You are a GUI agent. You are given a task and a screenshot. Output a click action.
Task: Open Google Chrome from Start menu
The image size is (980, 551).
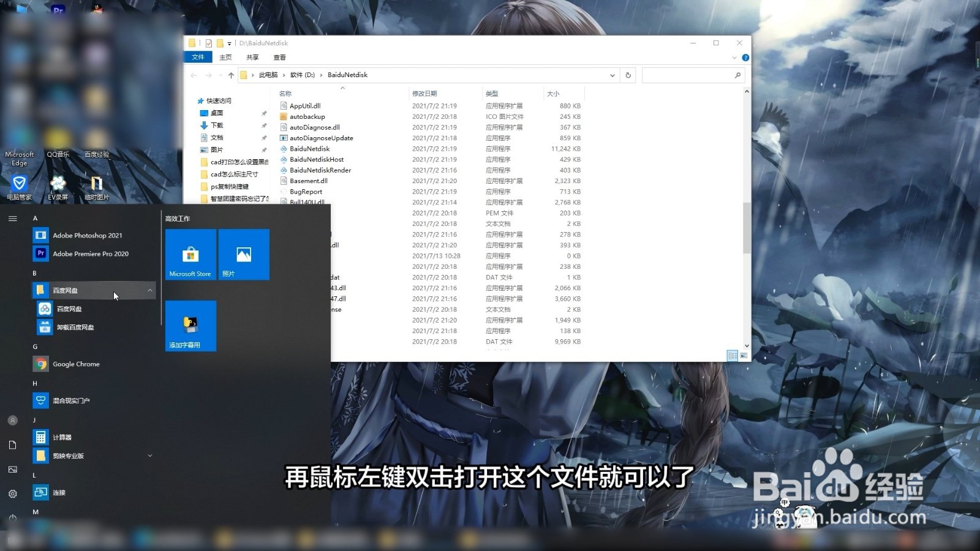(94, 364)
